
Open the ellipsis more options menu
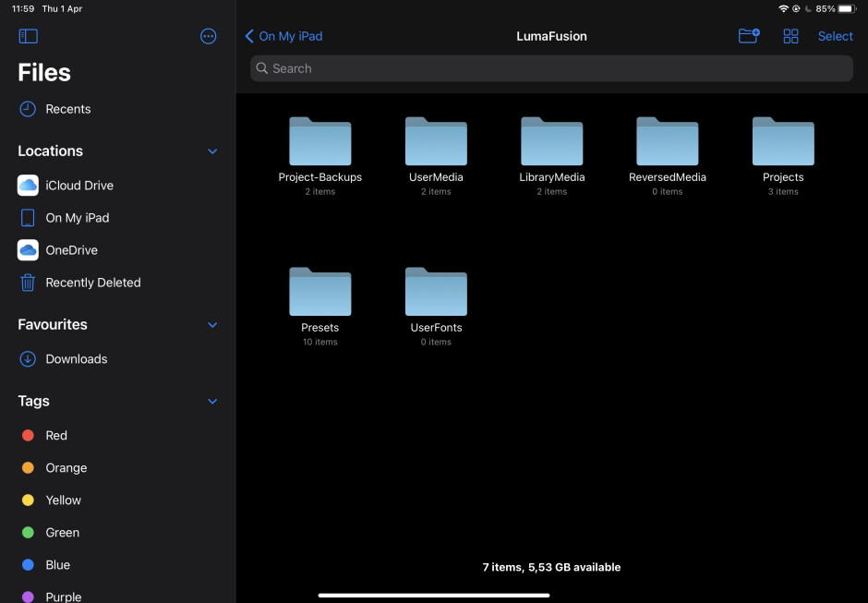click(208, 37)
